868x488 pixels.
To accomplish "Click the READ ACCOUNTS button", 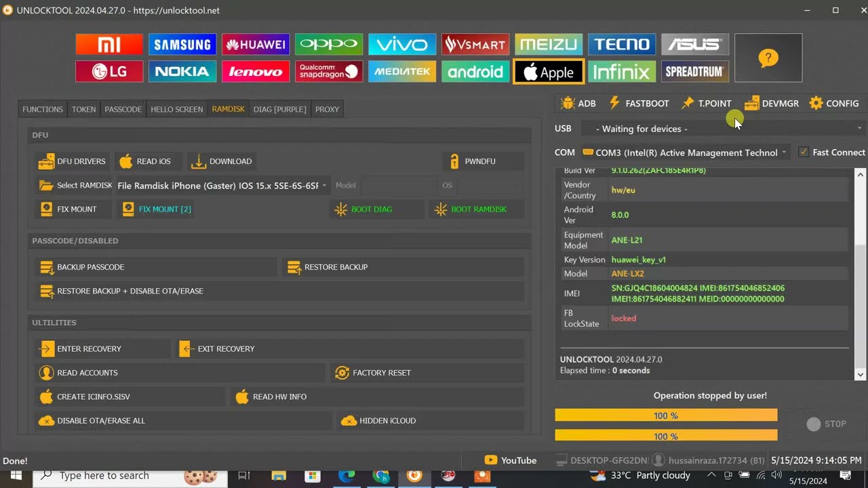I will tap(182, 373).
